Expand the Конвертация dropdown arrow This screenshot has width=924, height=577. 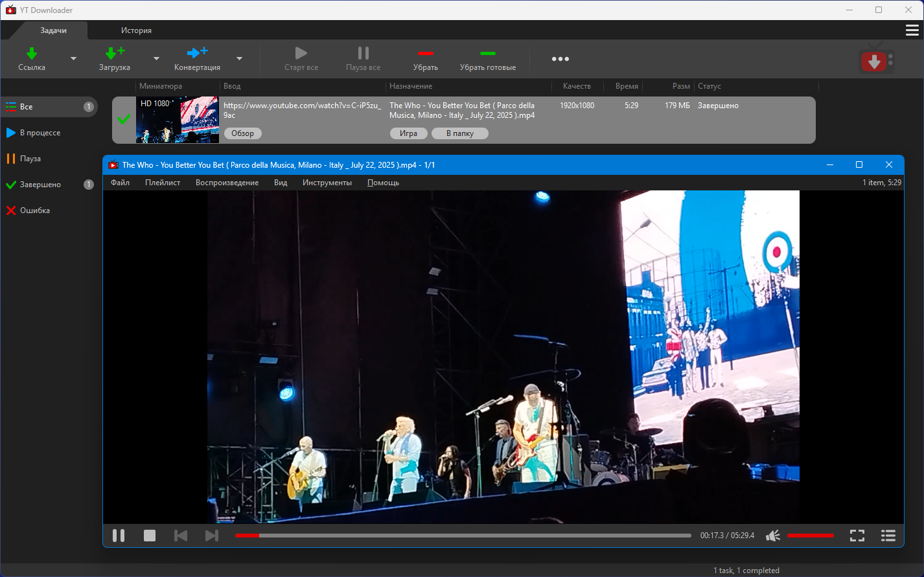click(239, 59)
